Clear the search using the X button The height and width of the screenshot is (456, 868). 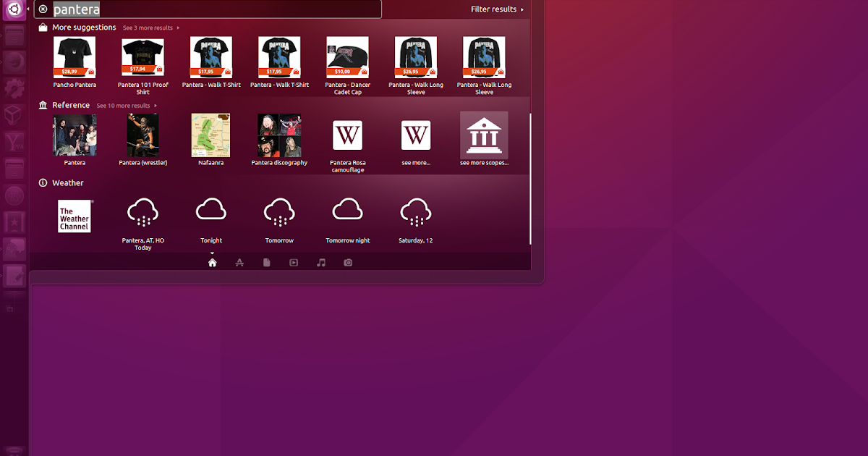[43, 9]
